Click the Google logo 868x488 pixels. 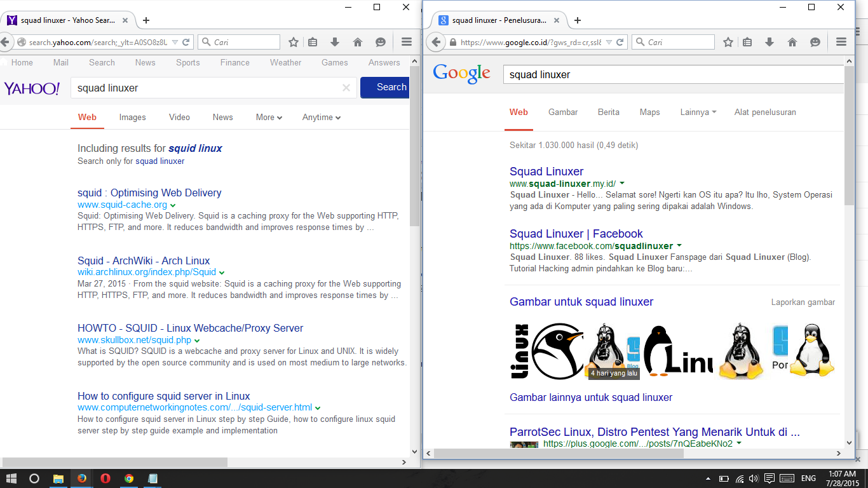click(x=462, y=74)
